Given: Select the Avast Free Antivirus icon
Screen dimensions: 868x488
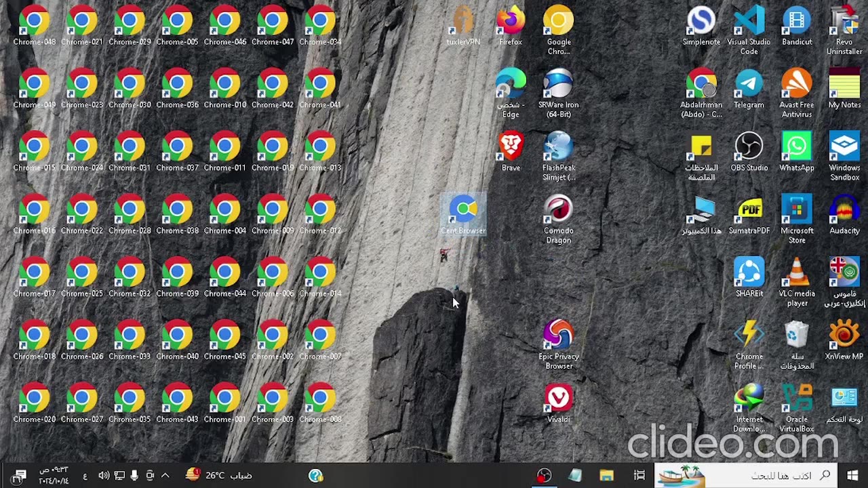Looking at the screenshot, I should point(797,94).
